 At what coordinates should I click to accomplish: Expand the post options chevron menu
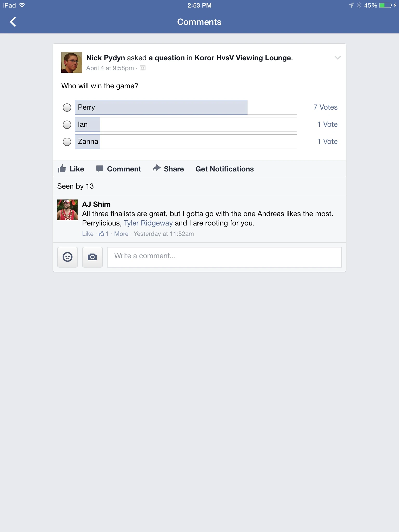coord(337,58)
